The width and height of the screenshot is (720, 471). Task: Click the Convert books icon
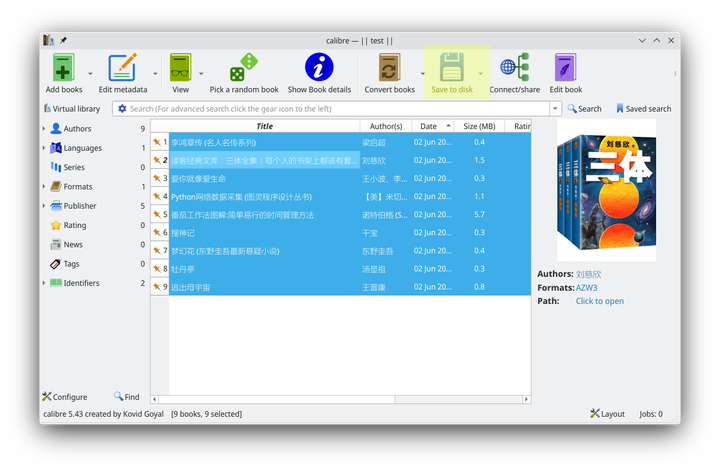coord(389,68)
